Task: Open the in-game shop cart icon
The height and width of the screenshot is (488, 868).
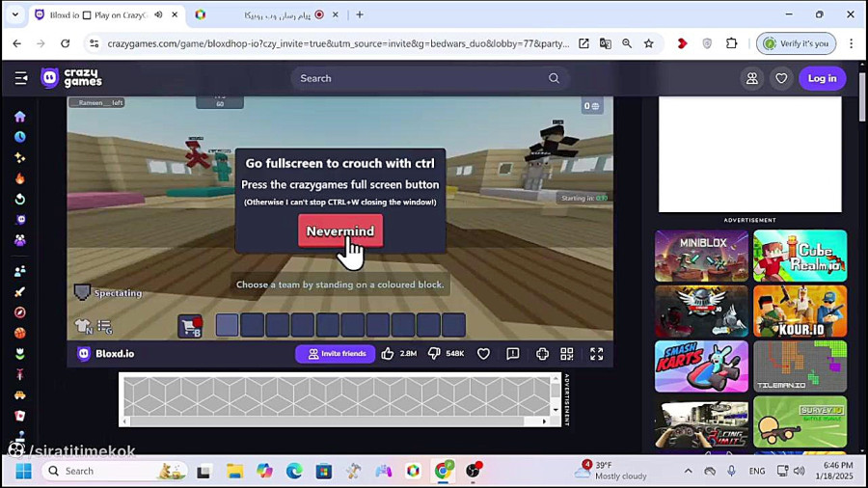Action: (x=190, y=326)
